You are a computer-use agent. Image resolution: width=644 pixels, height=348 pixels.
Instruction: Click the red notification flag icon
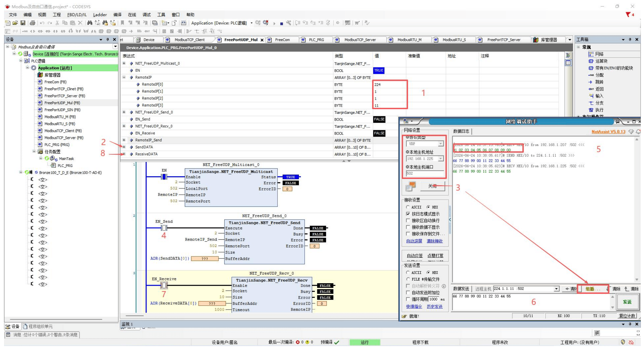pos(628,14)
